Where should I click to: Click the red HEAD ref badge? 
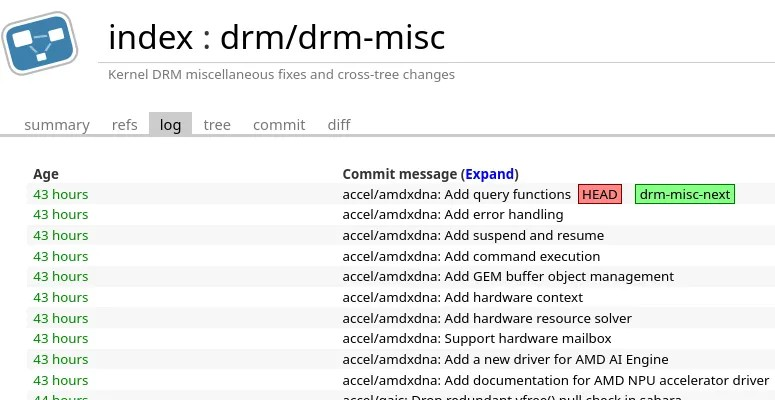(600, 194)
